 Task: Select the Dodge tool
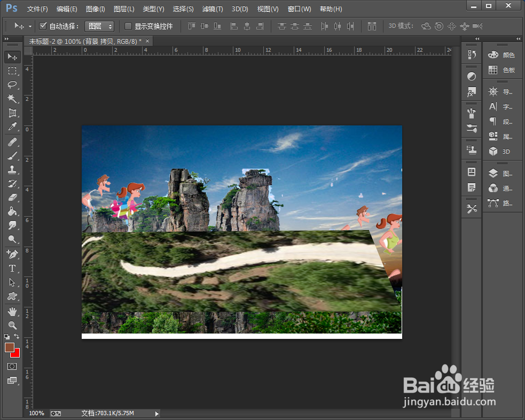click(x=12, y=239)
